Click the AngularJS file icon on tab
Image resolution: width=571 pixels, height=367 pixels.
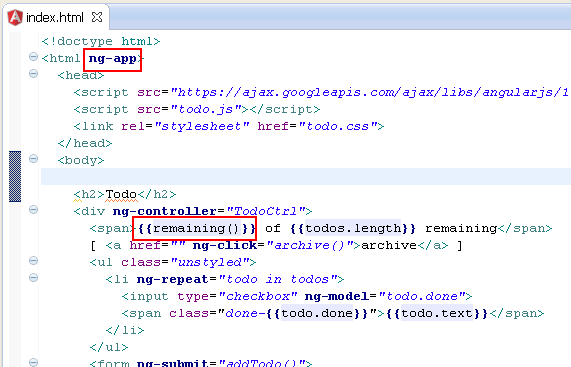pyautogui.click(x=15, y=17)
